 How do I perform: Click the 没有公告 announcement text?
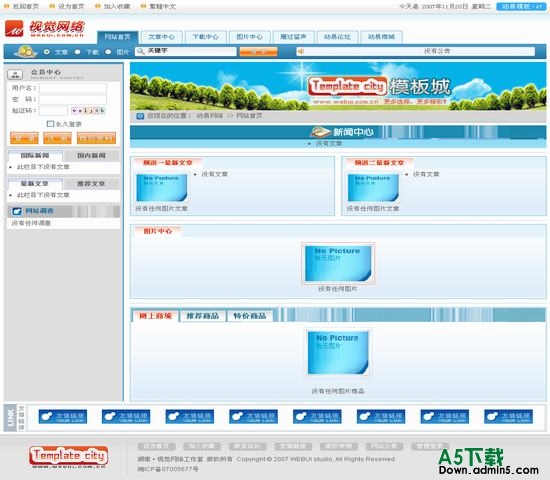click(437, 51)
